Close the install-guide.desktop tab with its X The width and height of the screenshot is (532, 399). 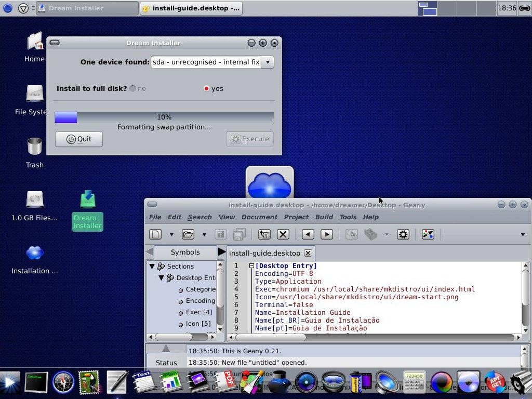click(308, 253)
